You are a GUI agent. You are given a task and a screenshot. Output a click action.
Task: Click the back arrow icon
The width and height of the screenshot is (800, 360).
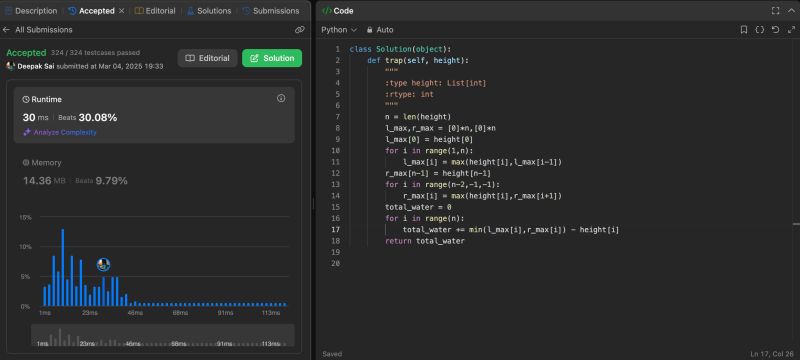pyautogui.click(x=6, y=30)
